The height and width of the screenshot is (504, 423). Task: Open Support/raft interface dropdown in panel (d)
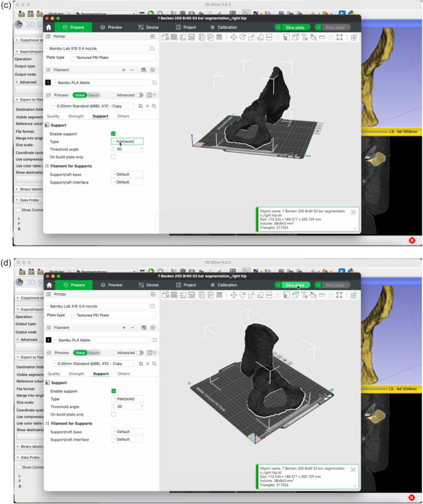pos(128,440)
